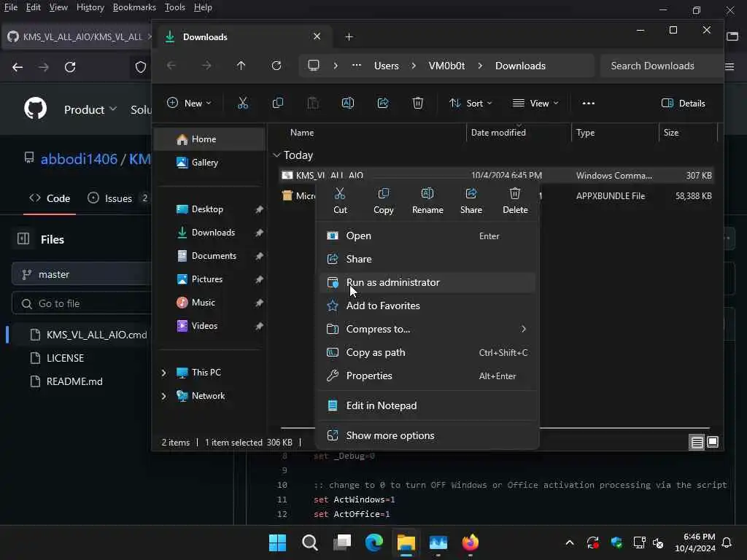Switch to details list view icon
747x560 pixels.
(697, 443)
